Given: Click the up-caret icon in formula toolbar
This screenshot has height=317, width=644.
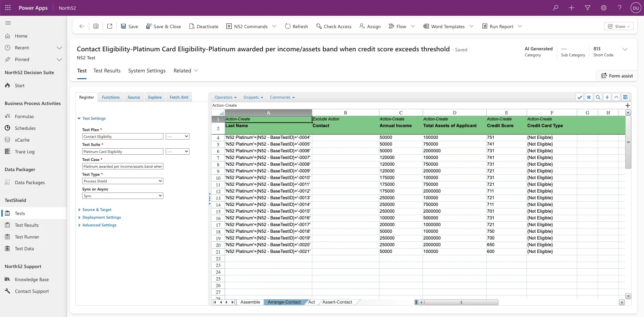Looking at the screenshot, I should click(616, 97).
